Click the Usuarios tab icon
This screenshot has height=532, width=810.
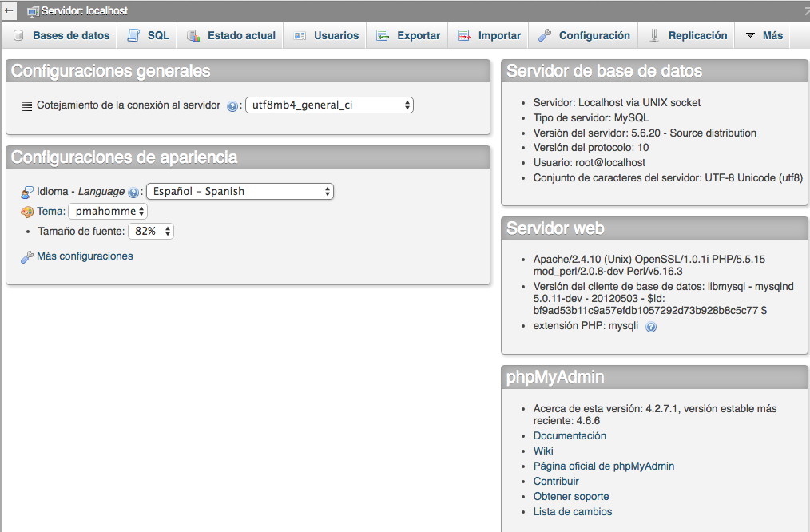(300, 35)
